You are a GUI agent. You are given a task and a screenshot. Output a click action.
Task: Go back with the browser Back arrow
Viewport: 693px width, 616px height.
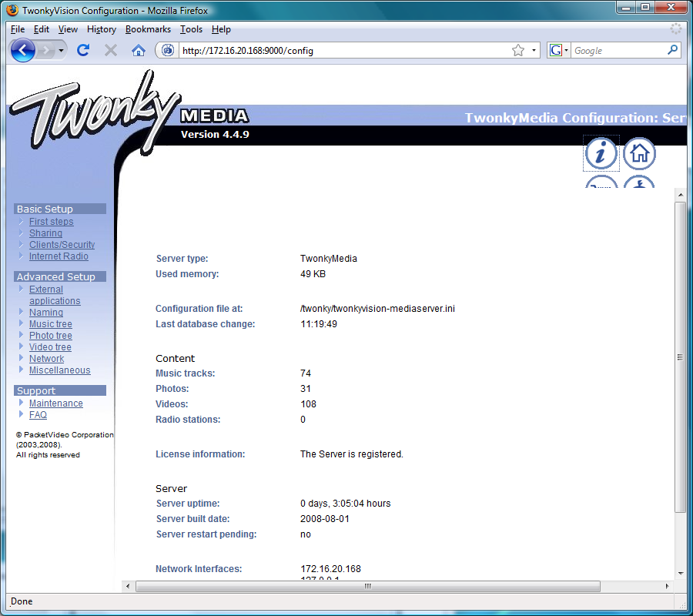(22, 50)
